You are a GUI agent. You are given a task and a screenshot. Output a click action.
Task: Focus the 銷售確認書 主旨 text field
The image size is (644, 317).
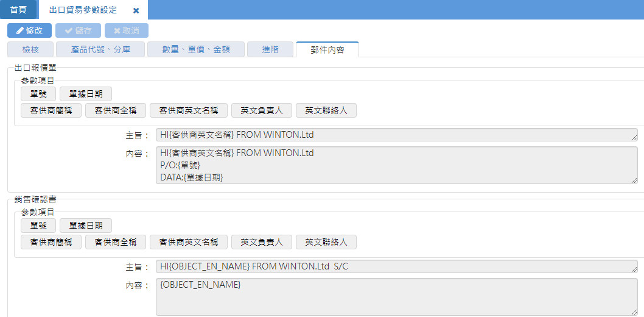coord(396,266)
